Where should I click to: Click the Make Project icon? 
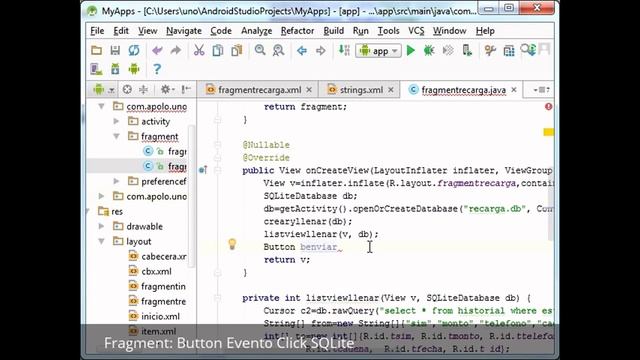[344, 51]
